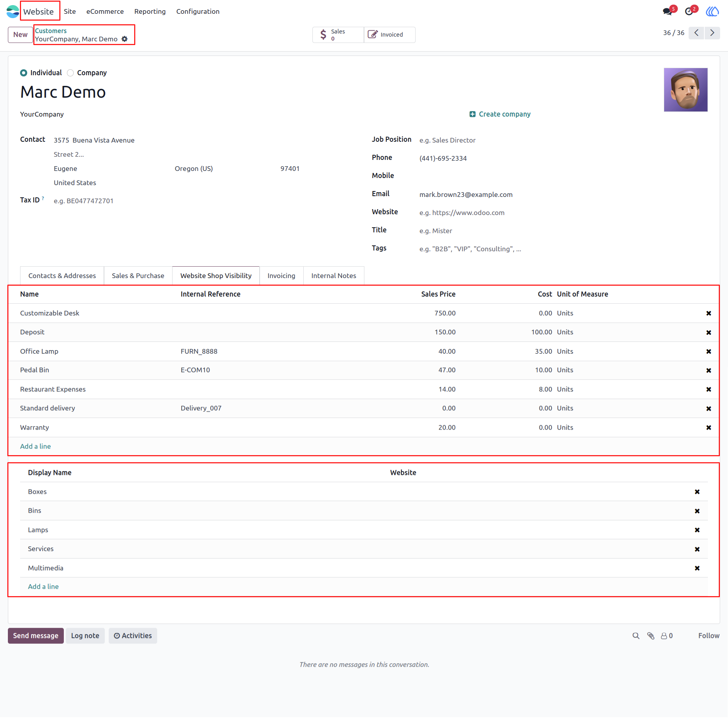Open attachments paperclip icon

(x=651, y=636)
